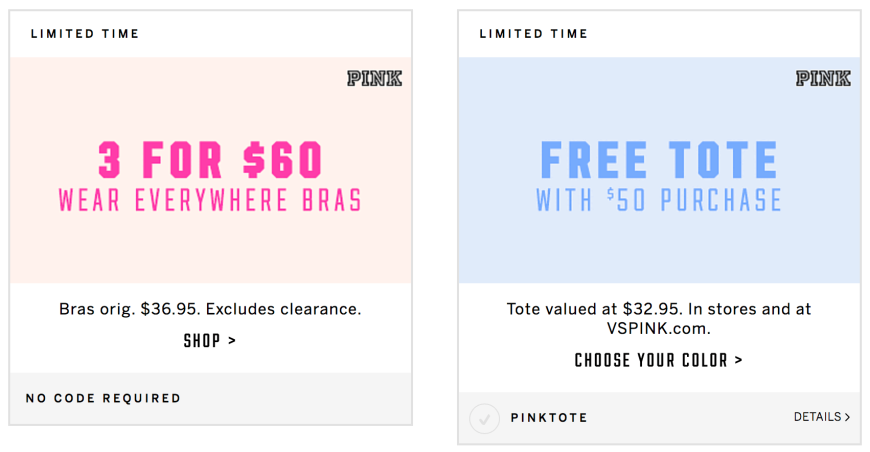Click LIMITED TIME label on tote card

[533, 34]
